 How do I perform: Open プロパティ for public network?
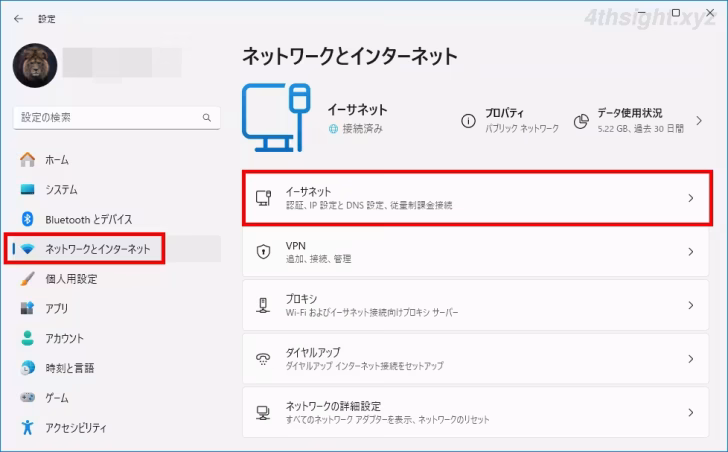[x=510, y=121]
